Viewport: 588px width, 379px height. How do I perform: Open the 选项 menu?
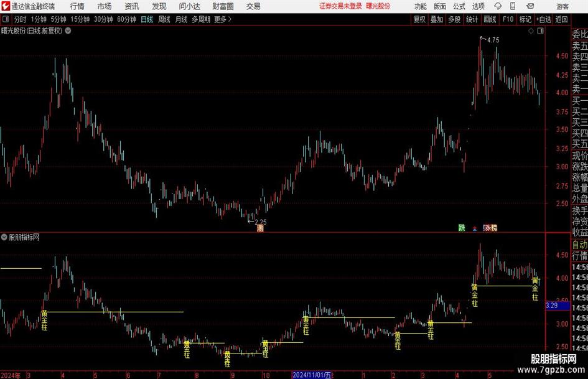[478, 6]
